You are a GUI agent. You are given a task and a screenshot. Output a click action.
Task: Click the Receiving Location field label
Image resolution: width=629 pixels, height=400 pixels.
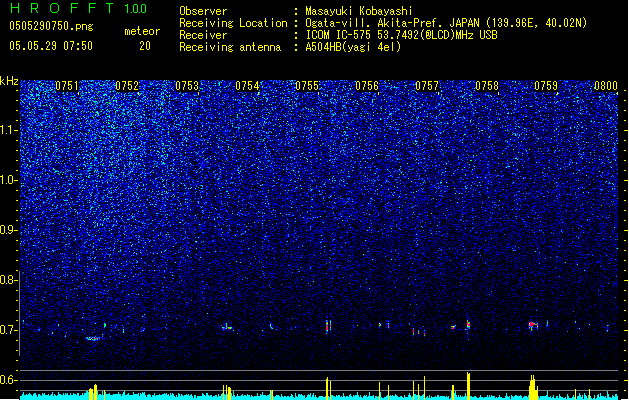pos(233,23)
